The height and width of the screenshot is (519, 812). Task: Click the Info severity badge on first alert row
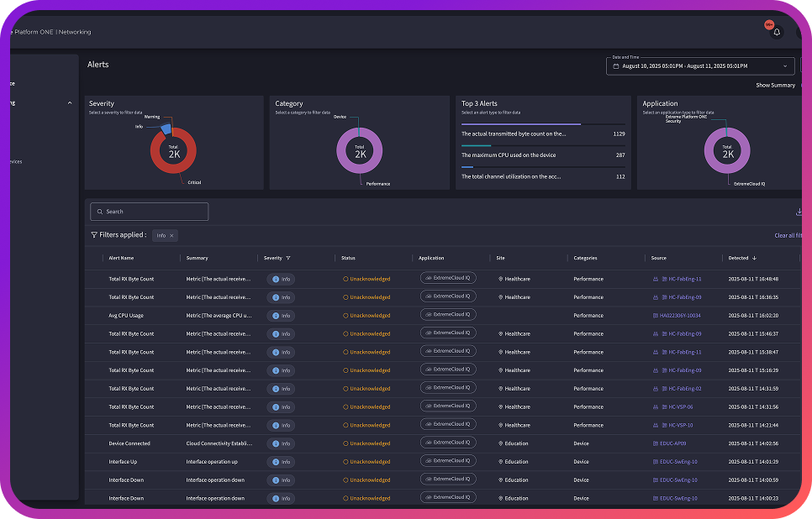(x=280, y=278)
